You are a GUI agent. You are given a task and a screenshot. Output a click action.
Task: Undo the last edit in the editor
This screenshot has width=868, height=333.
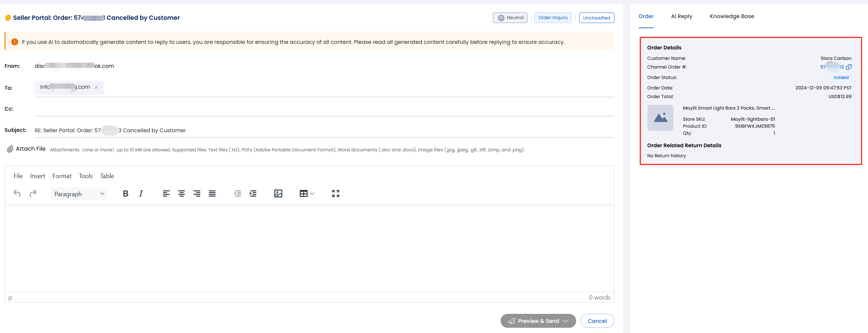17,193
